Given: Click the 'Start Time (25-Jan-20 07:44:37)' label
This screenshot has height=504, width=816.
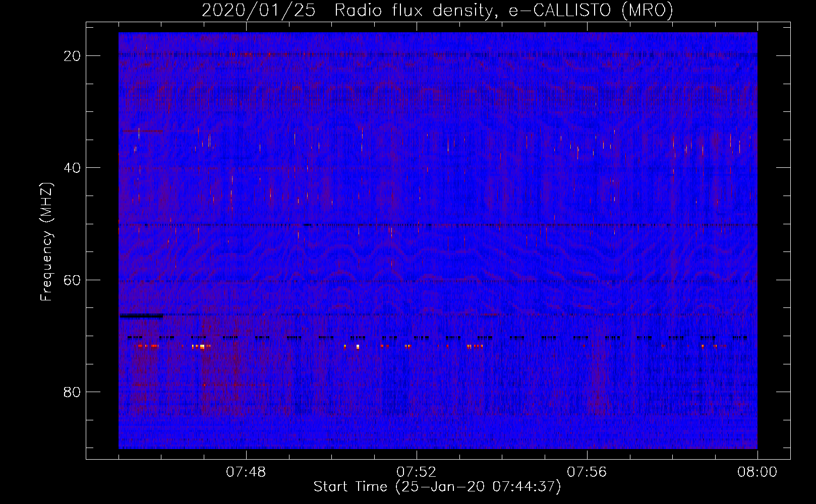Looking at the screenshot, I should (x=437, y=487).
